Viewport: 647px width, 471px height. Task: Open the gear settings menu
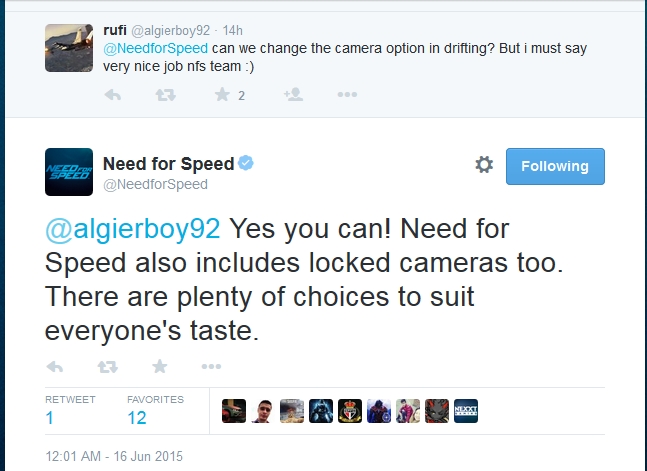[x=484, y=165]
